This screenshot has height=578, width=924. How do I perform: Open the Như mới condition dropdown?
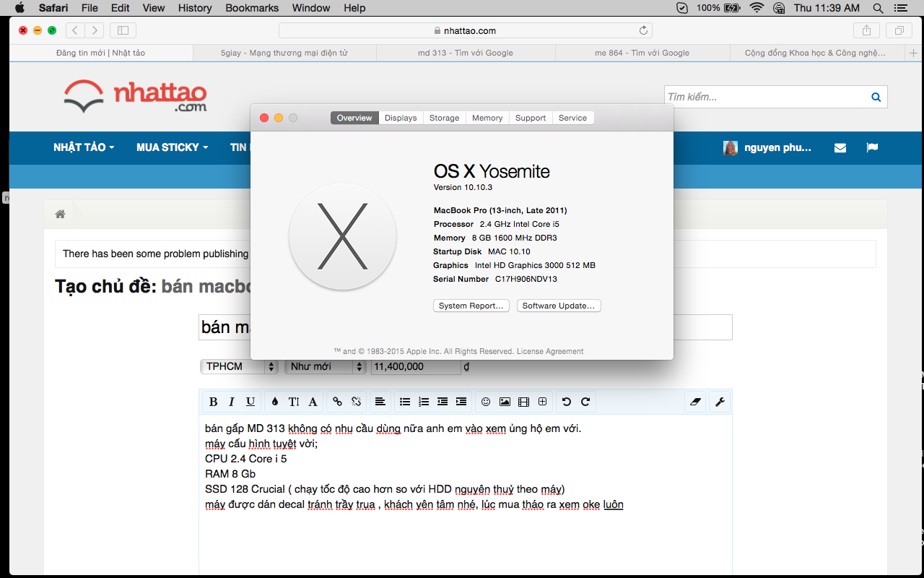point(326,366)
